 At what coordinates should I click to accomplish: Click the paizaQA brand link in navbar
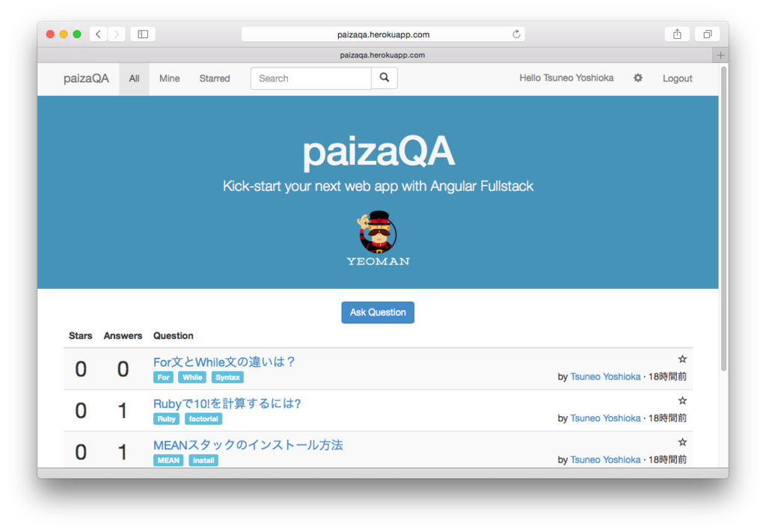87,79
